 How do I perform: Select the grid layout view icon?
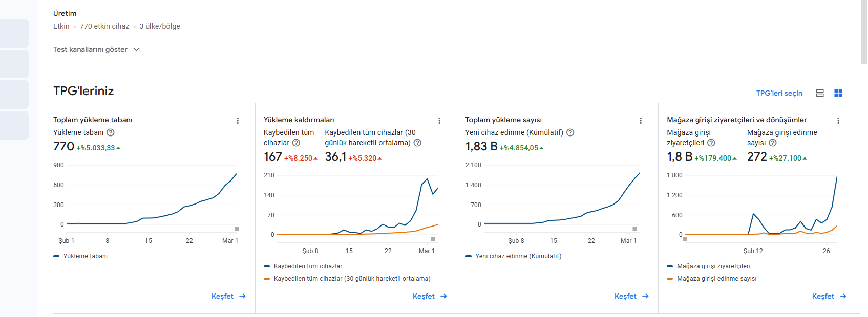point(838,93)
